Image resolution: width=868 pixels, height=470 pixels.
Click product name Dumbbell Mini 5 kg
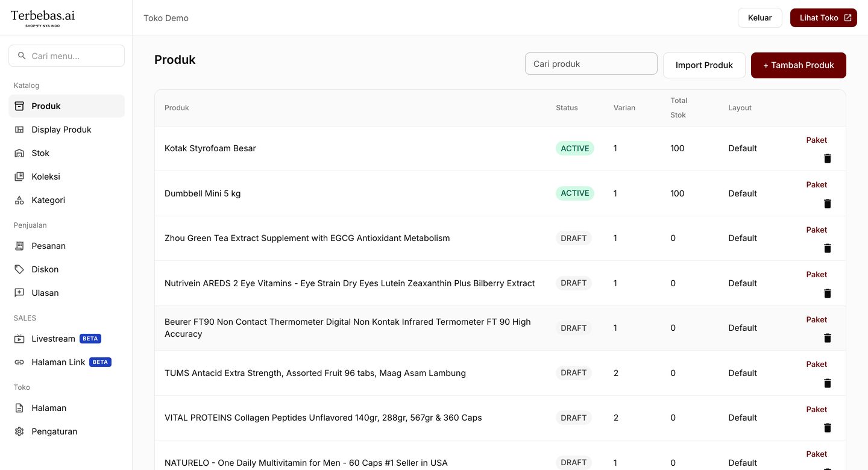[203, 193]
